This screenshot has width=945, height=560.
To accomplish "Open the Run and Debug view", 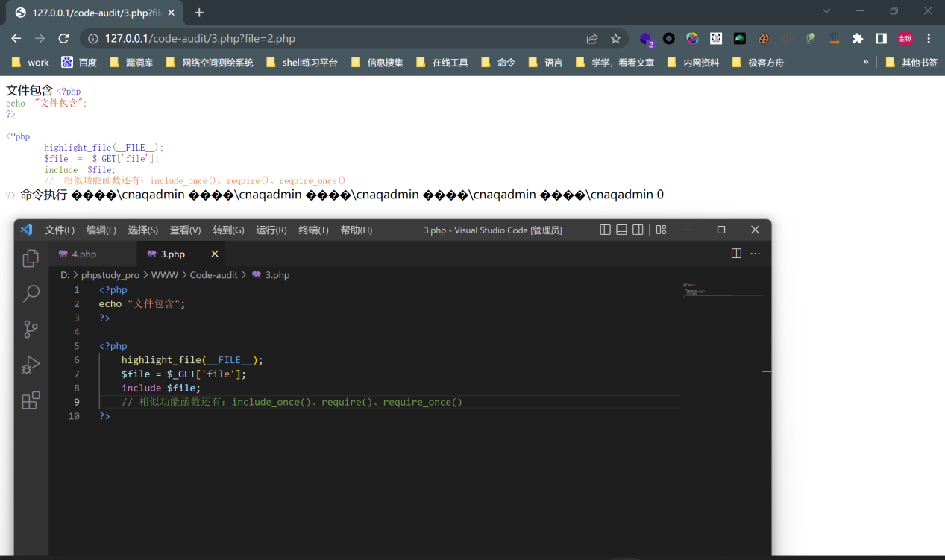I will click(x=31, y=365).
